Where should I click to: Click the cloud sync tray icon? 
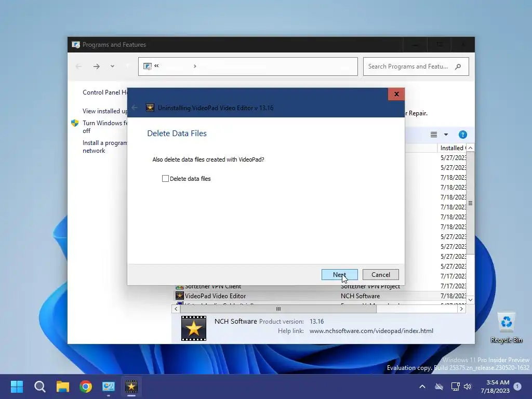point(439,387)
